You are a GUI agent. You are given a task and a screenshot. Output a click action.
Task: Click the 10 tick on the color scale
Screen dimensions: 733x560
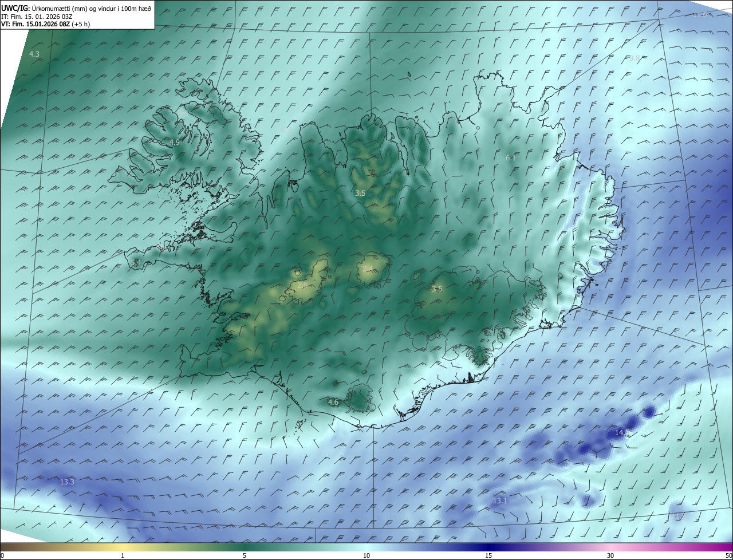(366, 555)
